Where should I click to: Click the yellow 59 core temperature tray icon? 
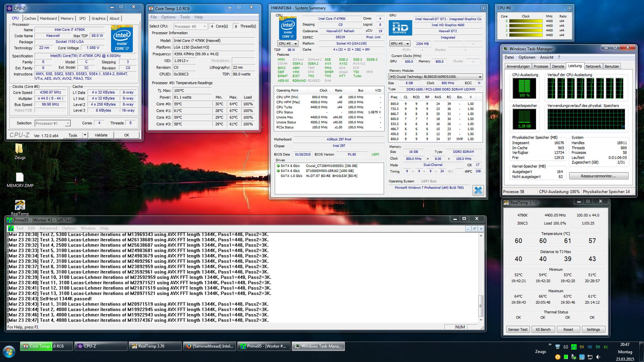[582, 347]
